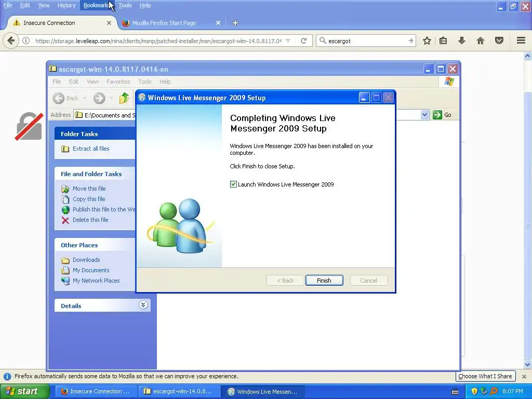The height and width of the screenshot is (399, 532).
Task: Click Choose What I Share button
Action: point(485,376)
